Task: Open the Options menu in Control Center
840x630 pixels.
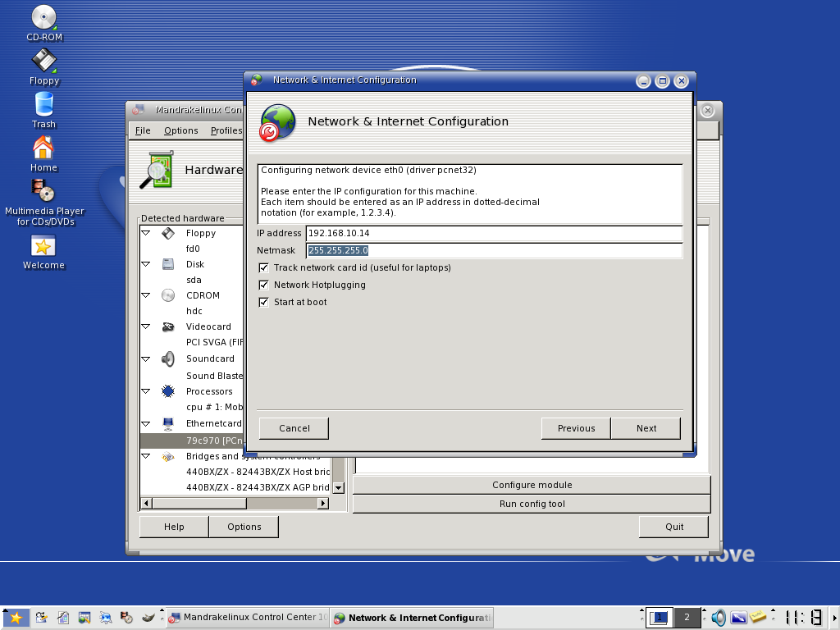Action: (x=181, y=130)
